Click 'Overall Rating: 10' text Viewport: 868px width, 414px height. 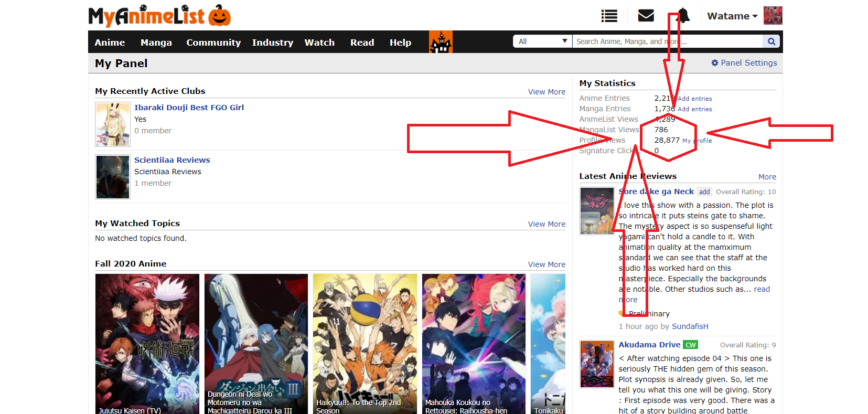746,192
